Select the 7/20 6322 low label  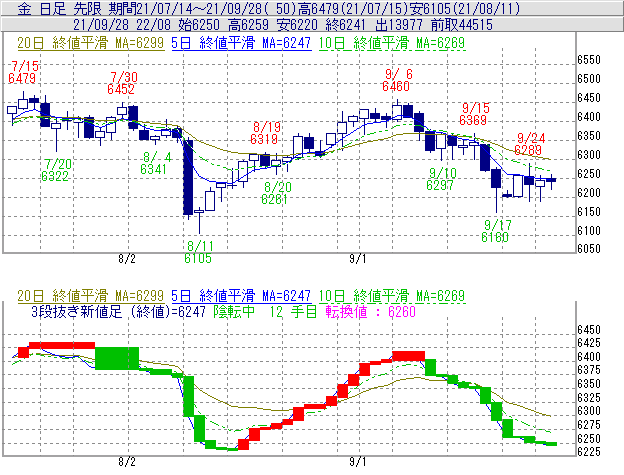tap(56, 170)
